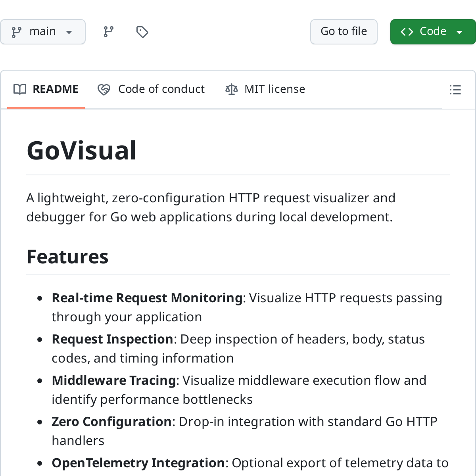
Task: Click the git branch icon inside main button
Action: pyautogui.click(x=17, y=32)
